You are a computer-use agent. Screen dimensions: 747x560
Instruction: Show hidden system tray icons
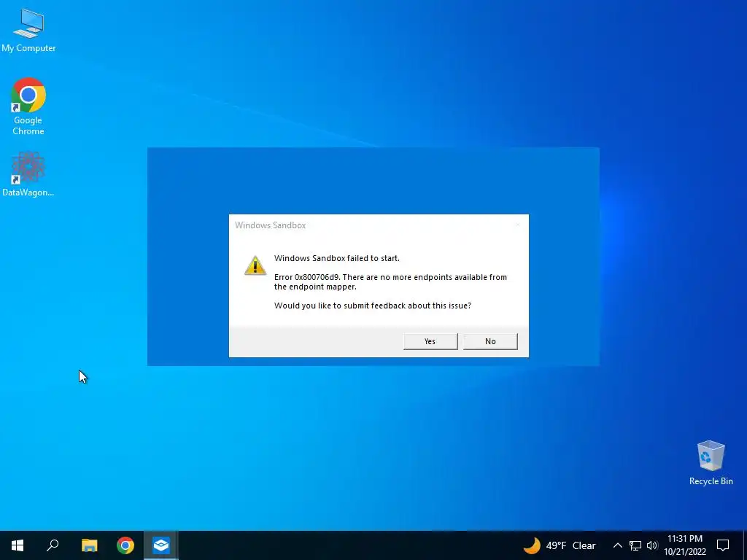(617, 545)
